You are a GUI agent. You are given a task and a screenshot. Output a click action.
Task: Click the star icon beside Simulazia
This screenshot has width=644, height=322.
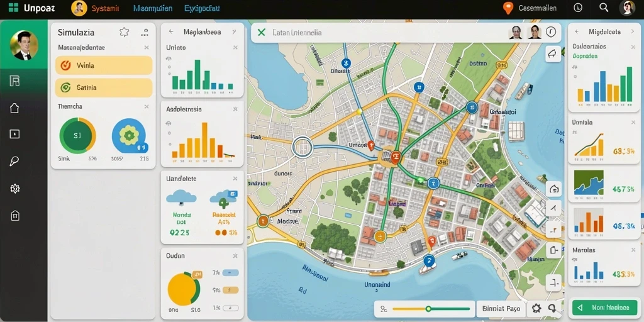(124, 32)
